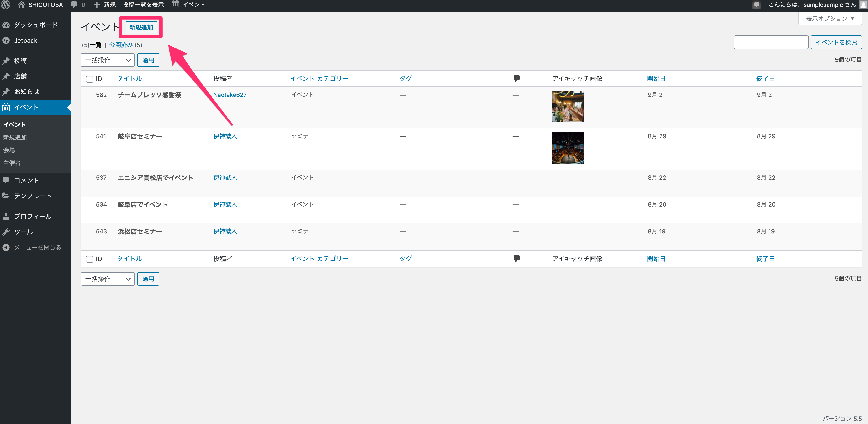
Task: Open event チームプレッソ感謝祭
Action: [149, 95]
